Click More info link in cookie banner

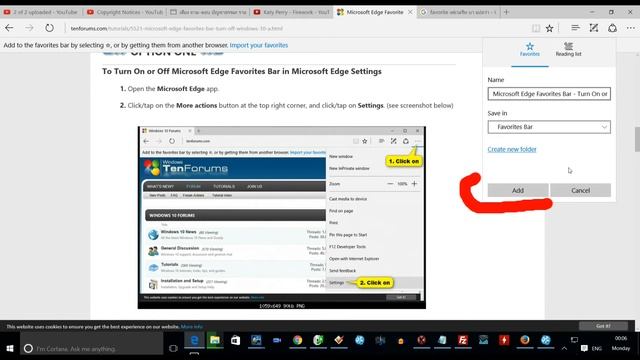(x=192, y=327)
